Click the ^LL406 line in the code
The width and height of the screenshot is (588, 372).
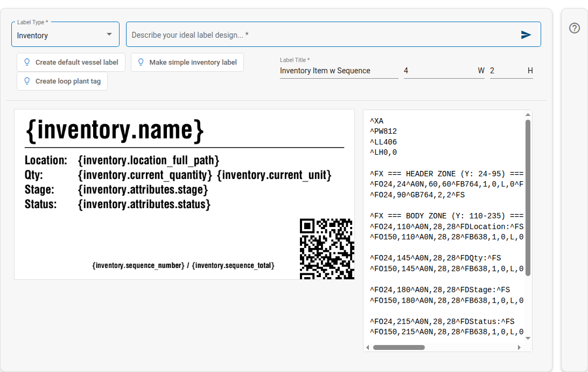pyautogui.click(x=383, y=142)
